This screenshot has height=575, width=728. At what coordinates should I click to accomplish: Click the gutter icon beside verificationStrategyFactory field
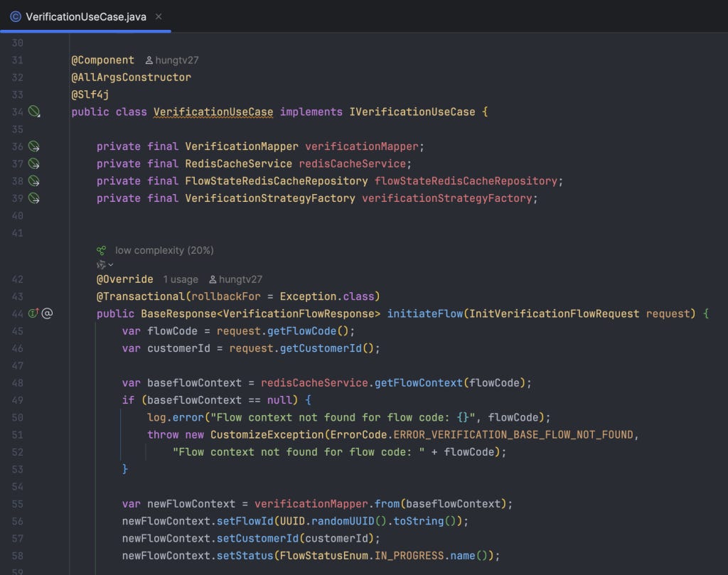(x=34, y=198)
